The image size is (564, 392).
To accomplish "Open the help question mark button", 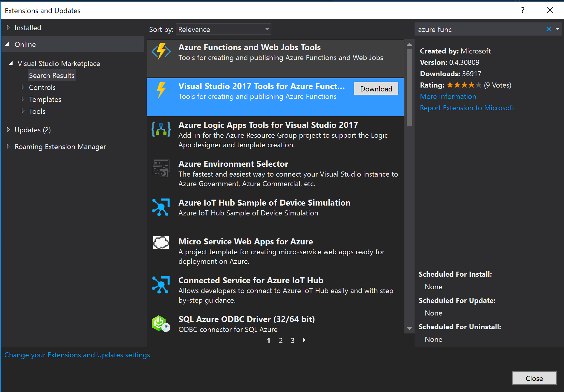I will pos(522,10).
